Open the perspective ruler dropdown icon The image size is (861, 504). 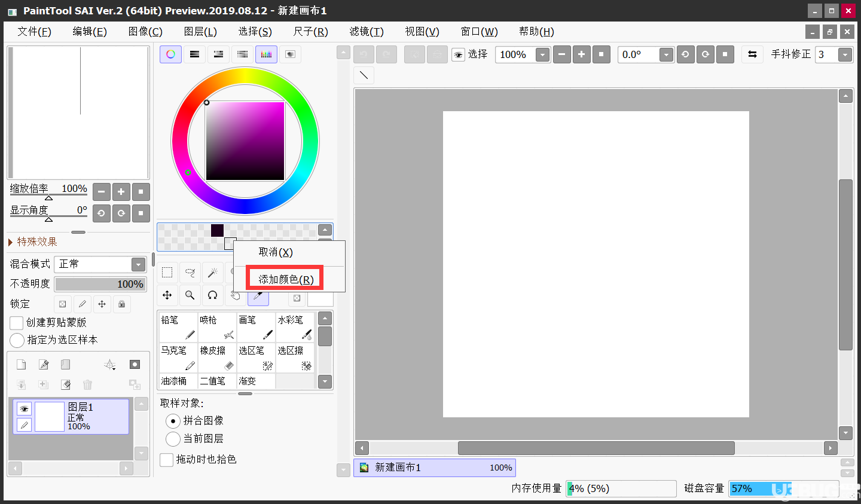(110, 365)
